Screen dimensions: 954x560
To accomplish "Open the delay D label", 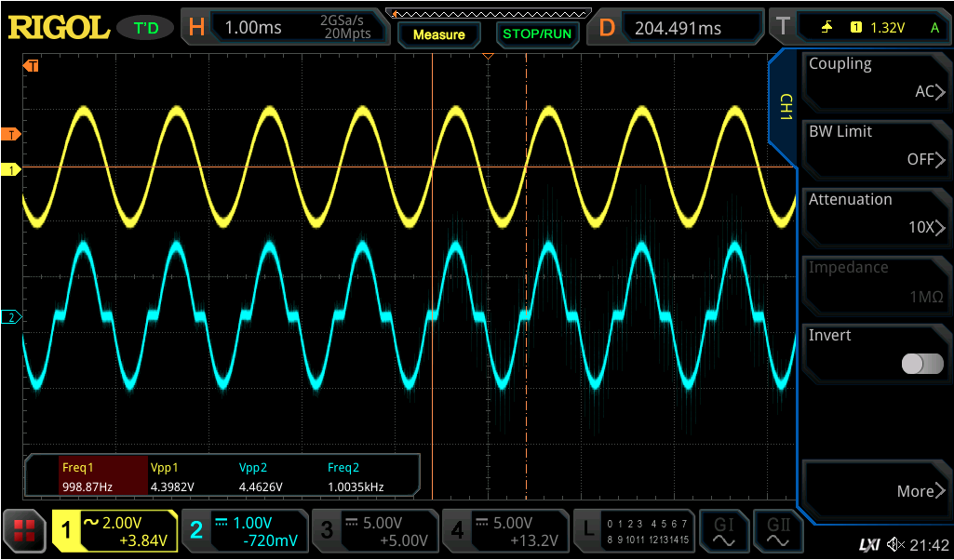I will coord(607,27).
